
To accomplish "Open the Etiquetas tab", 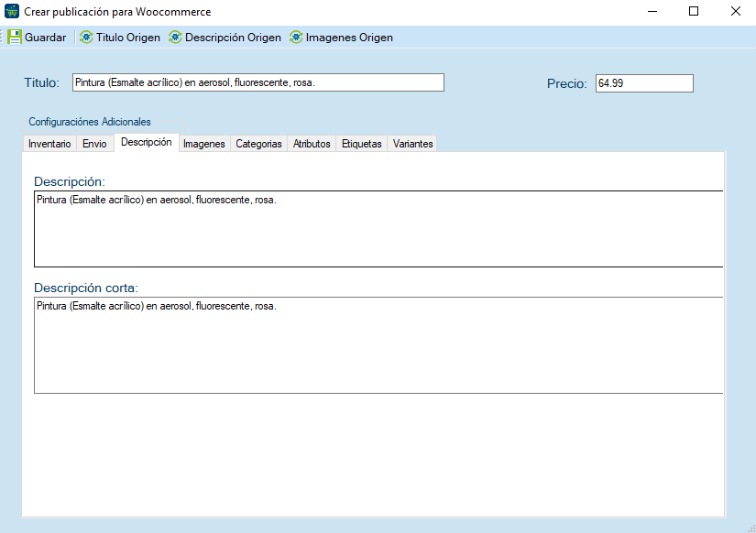I will click(362, 144).
